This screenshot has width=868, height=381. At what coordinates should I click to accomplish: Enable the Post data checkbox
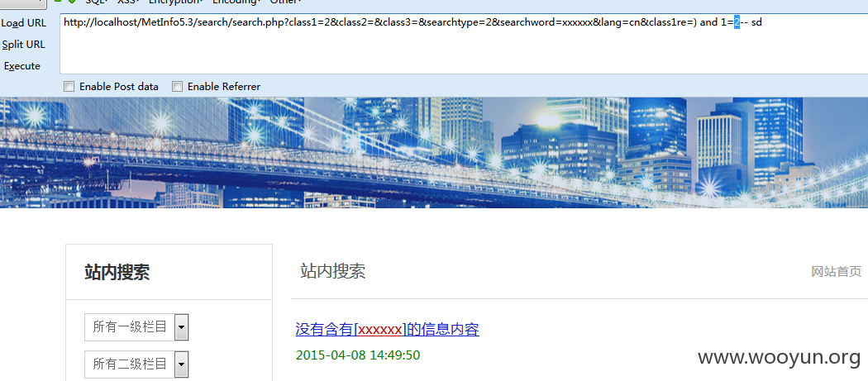69,87
